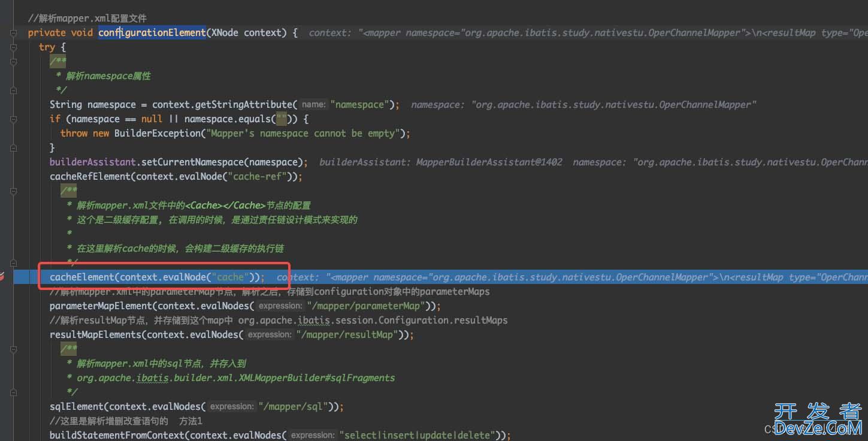Viewport: 868px width, 441px height.
Task: Click the inline debug value after String namespace
Action: point(583,104)
